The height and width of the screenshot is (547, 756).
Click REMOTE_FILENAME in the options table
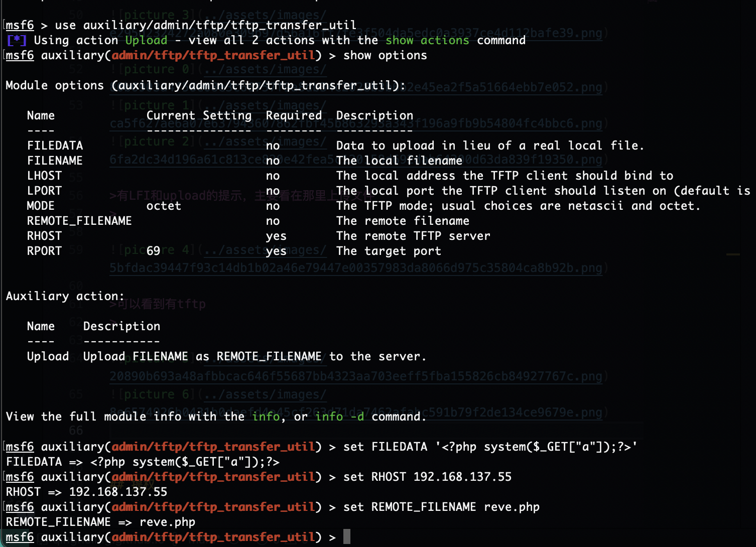tap(79, 221)
